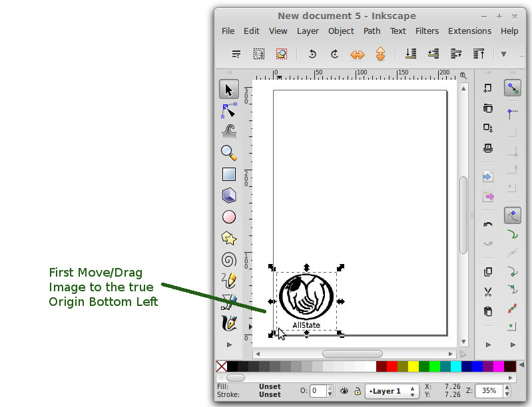Decrease the opacity value stepper

[x=330, y=394]
